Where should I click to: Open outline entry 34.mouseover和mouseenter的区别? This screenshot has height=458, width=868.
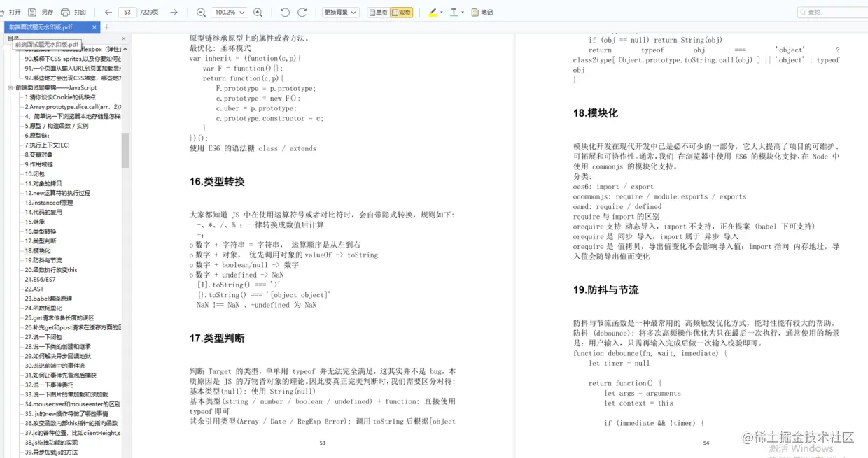73,404
